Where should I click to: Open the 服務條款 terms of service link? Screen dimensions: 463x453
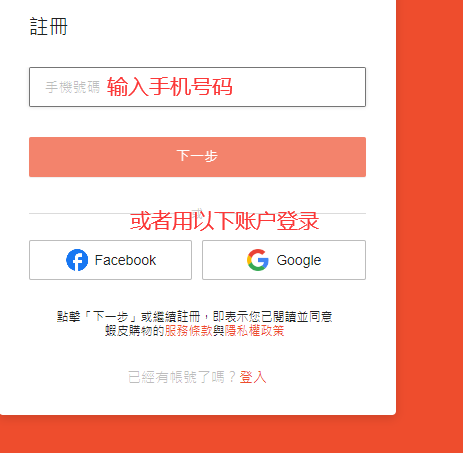(189, 331)
